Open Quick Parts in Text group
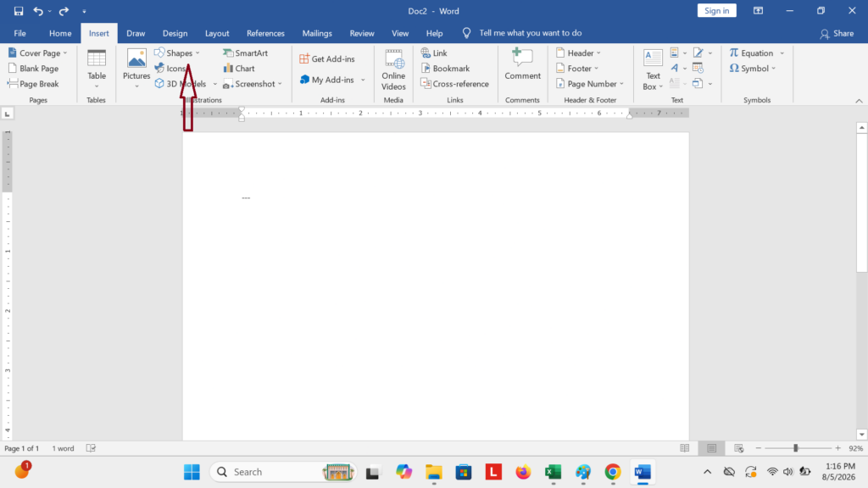 coord(678,53)
